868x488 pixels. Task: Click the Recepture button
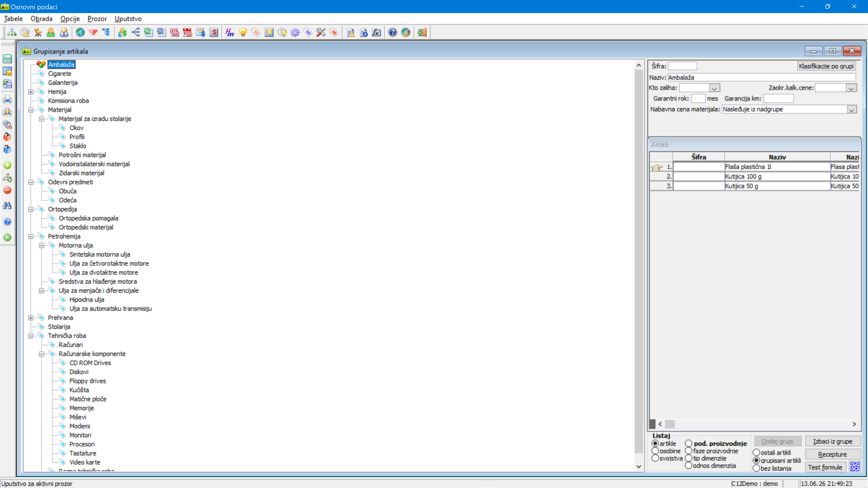833,454
